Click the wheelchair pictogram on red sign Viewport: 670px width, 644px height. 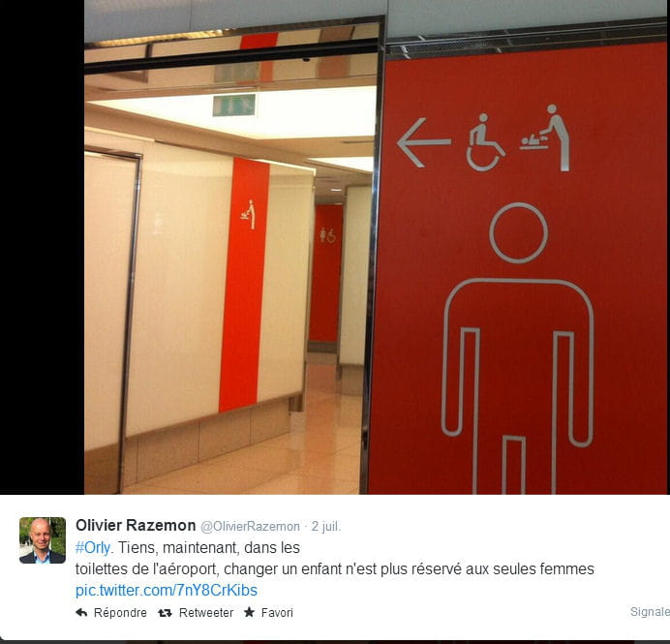485,142
